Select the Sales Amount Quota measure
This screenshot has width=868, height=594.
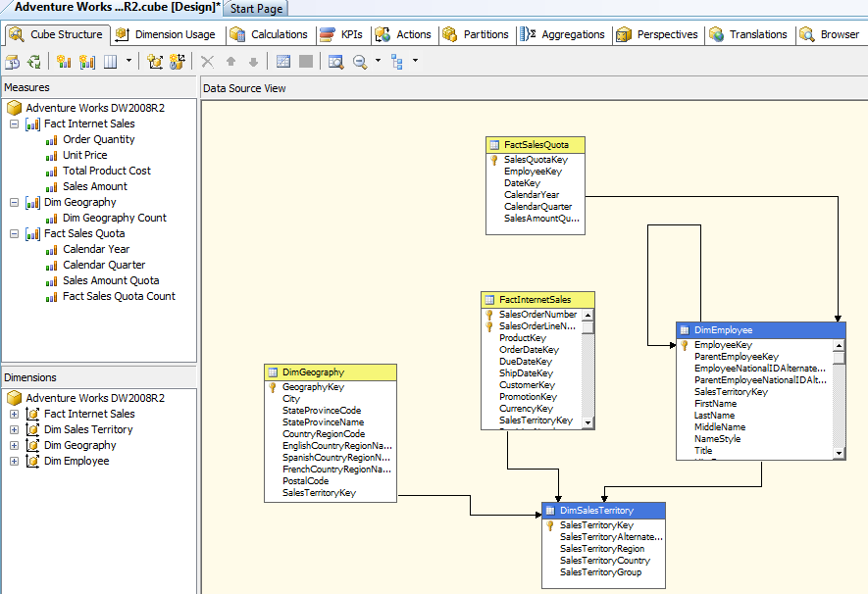click(111, 280)
